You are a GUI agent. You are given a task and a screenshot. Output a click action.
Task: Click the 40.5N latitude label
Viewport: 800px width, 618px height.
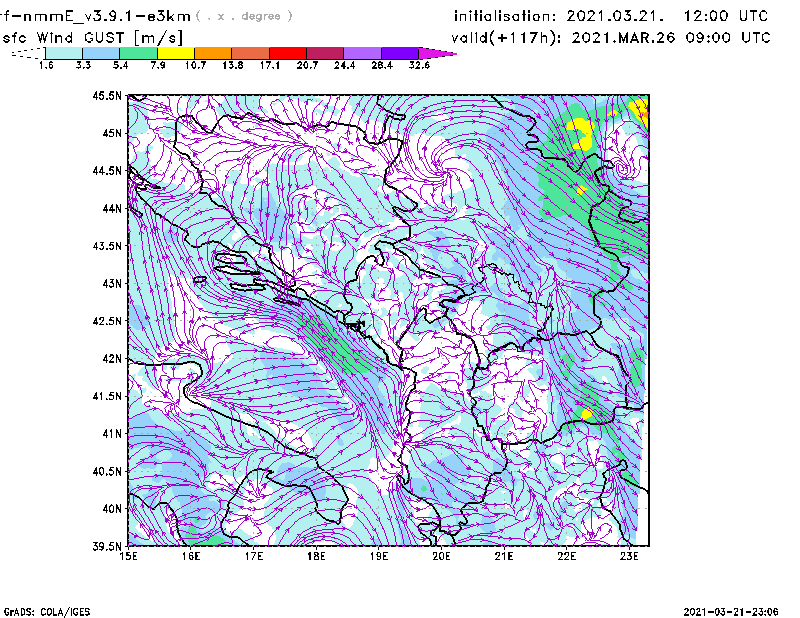(x=107, y=471)
